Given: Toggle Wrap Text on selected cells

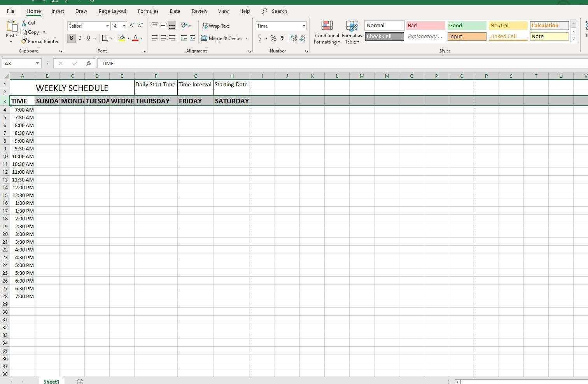Looking at the screenshot, I should (216, 26).
